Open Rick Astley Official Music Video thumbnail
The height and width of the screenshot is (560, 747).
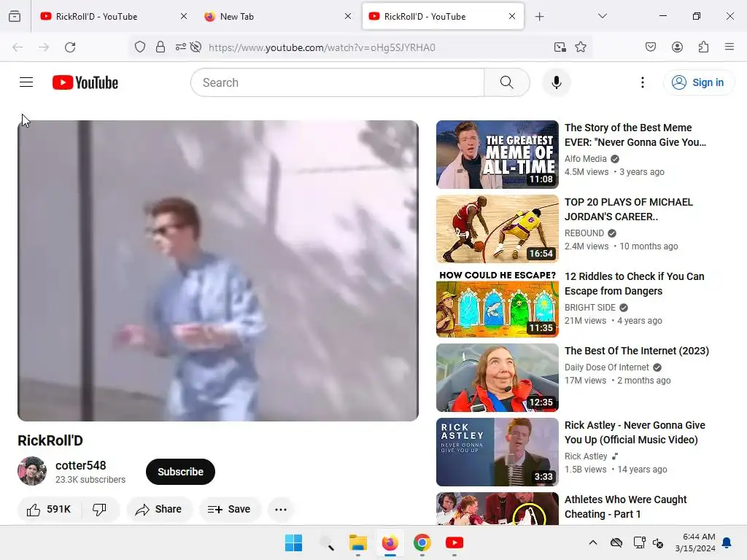point(498,452)
